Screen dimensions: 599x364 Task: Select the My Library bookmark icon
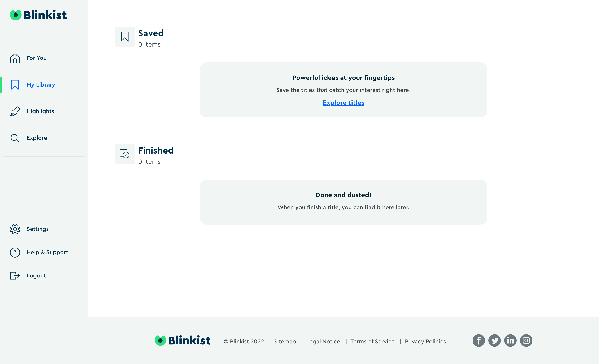15,85
